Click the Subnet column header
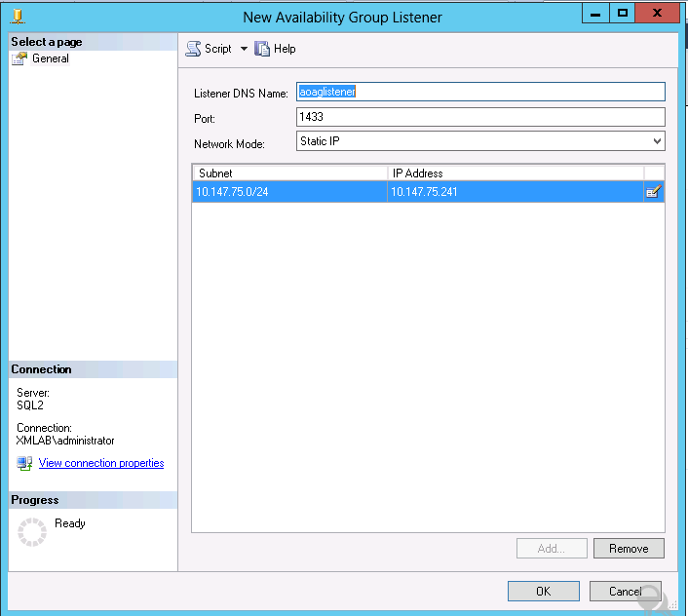This screenshot has width=688, height=616. pos(288,173)
